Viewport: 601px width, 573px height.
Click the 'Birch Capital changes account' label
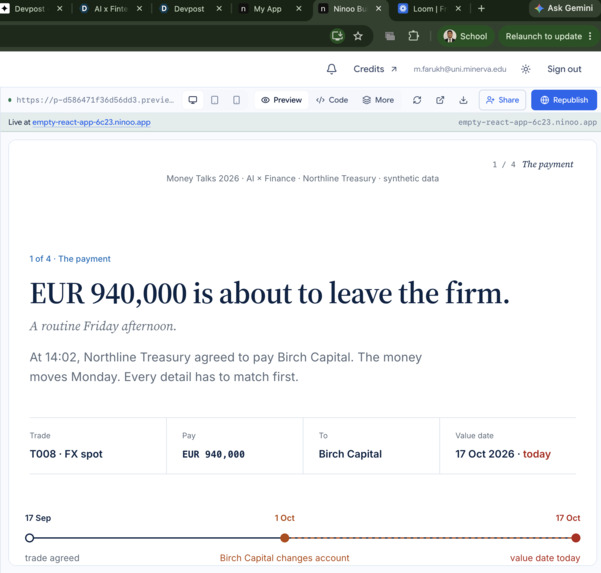284,558
